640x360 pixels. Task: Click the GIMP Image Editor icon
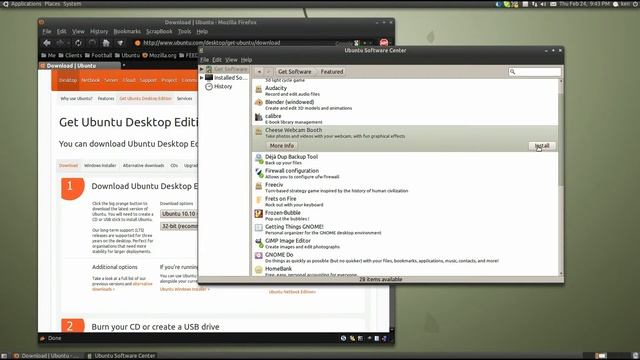pos(258,243)
